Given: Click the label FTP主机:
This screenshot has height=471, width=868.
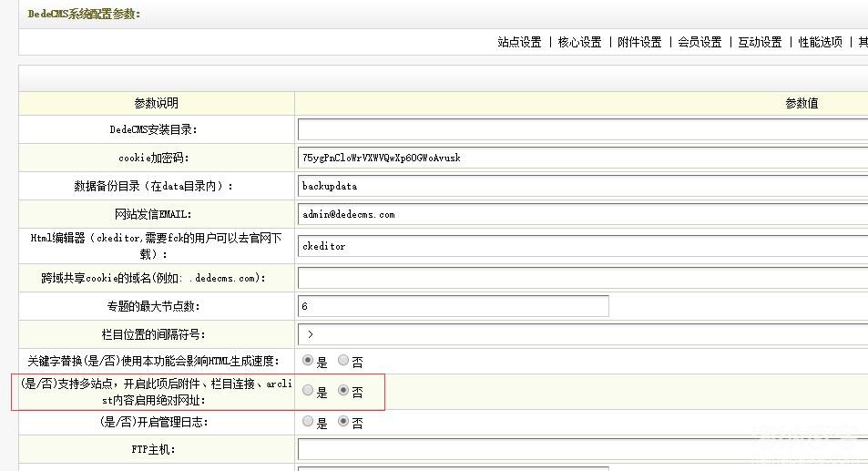Looking at the screenshot, I should (x=153, y=449).
